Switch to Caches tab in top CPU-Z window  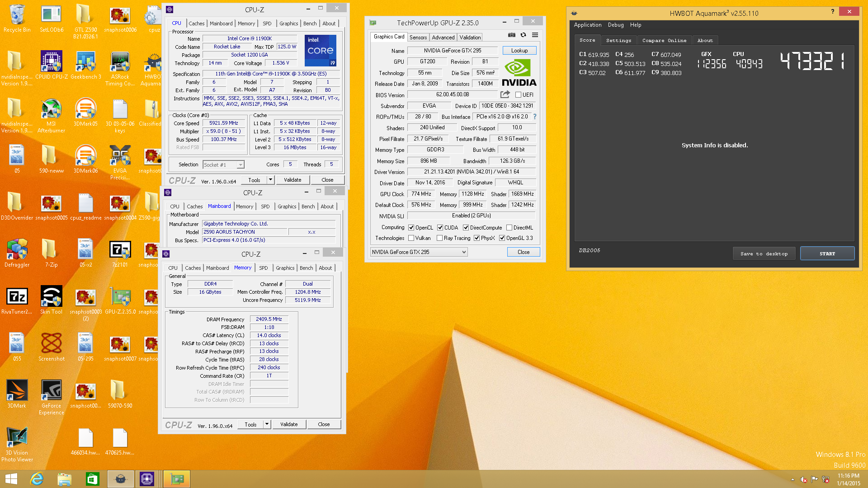tap(197, 23)
